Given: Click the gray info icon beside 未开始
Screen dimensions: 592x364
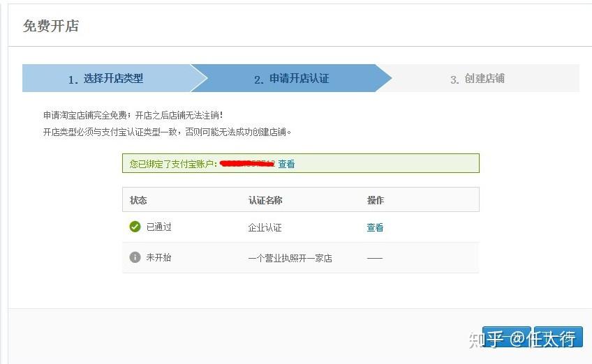Looking at the screenshot, I should pyautogui.click(x=135, y=257).
